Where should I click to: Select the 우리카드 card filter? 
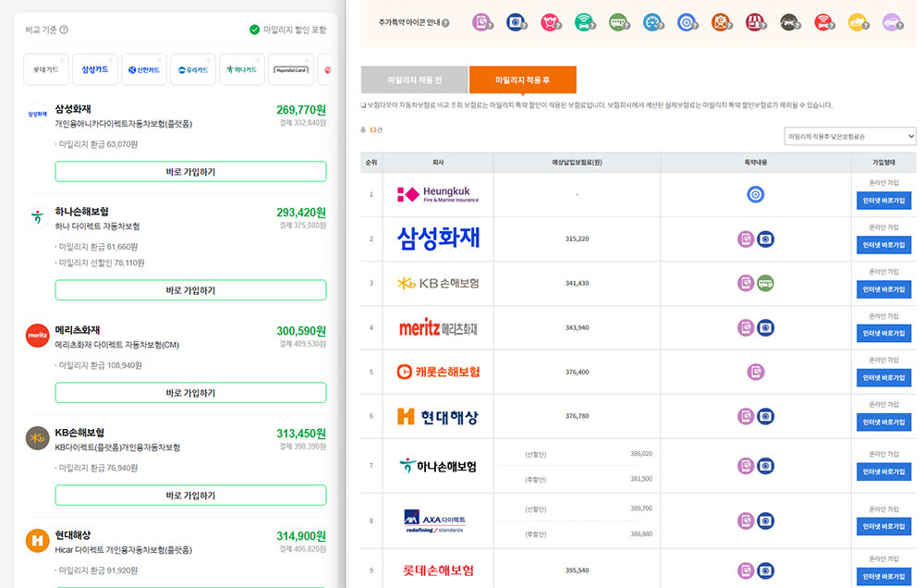[x=193, y=69]
